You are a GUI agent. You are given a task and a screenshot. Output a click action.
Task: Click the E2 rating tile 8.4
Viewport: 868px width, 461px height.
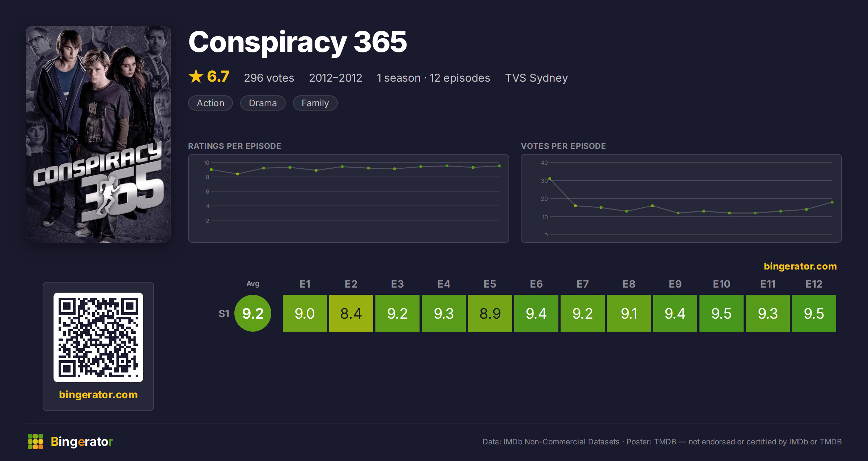click(351, 313)
